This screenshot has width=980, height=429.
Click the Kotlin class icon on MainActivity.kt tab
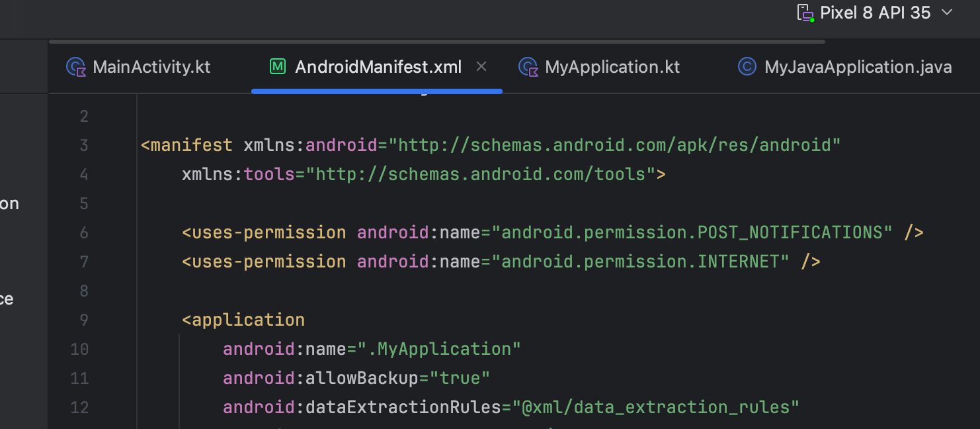pyautogui.click(x=76, y=67)
